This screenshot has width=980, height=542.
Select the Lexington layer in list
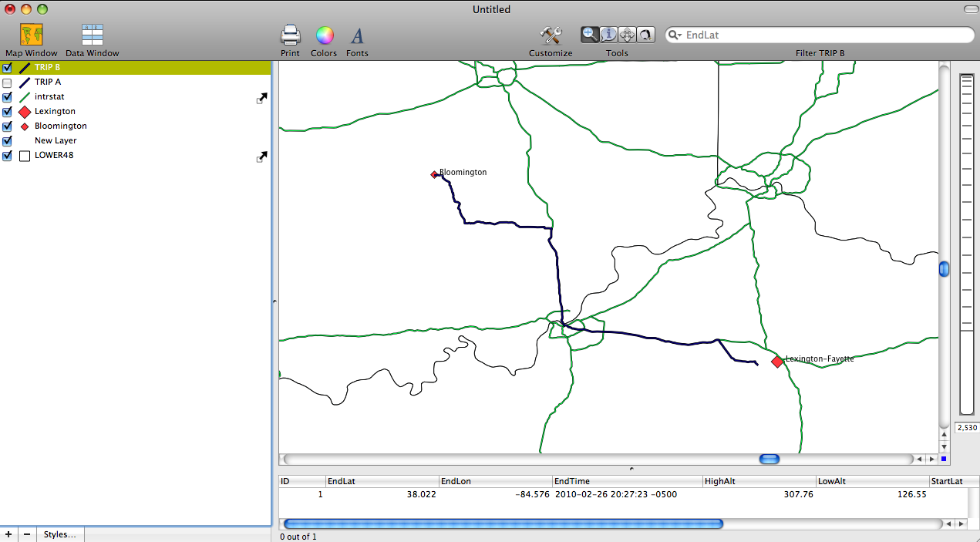point(55,112)
